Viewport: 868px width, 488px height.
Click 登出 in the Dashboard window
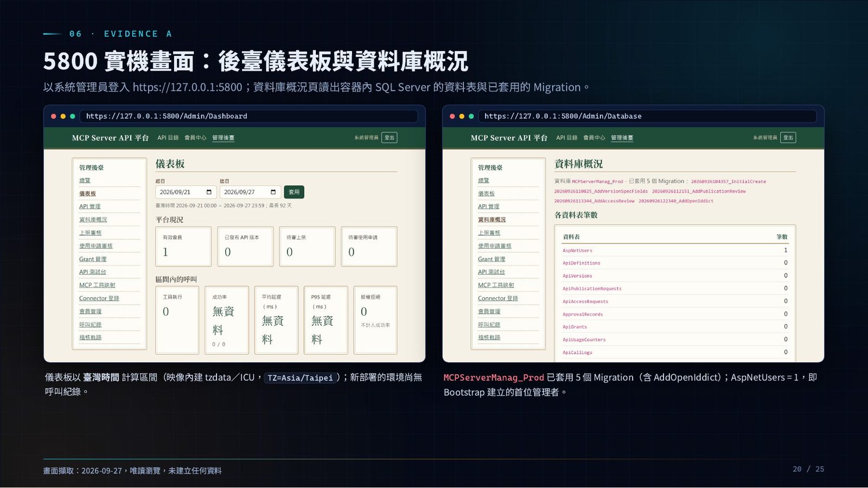coord(390,138)
